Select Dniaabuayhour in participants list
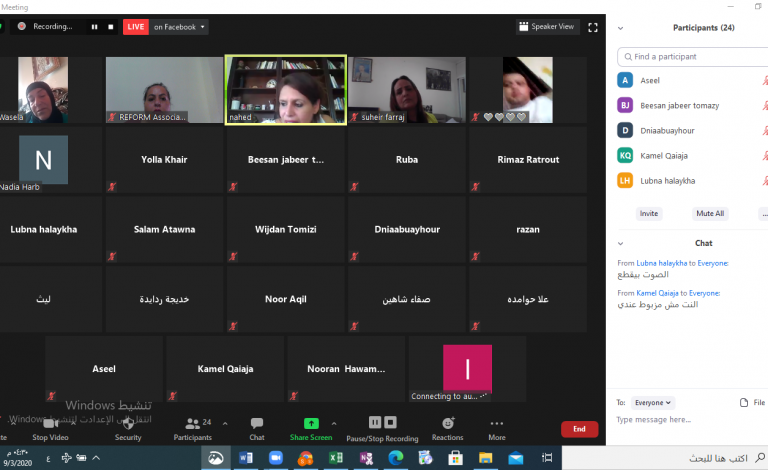 [x=693, y=131]
